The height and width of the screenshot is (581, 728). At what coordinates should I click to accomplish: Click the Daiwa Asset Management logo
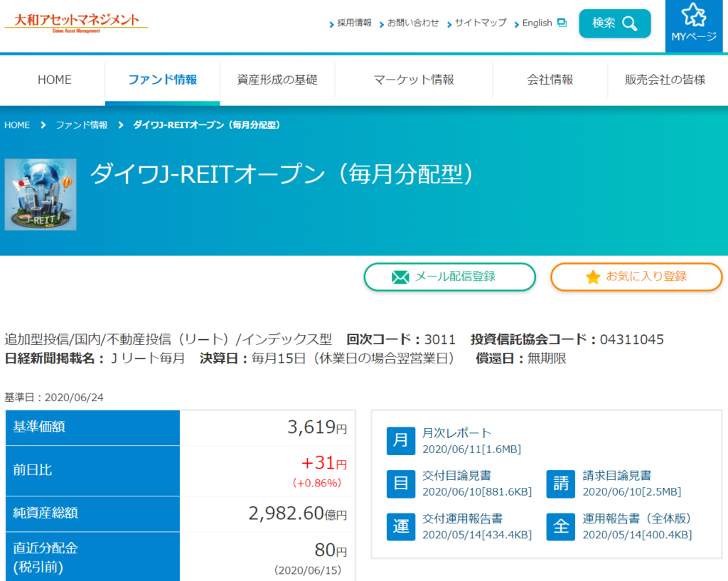click(77, 23)
